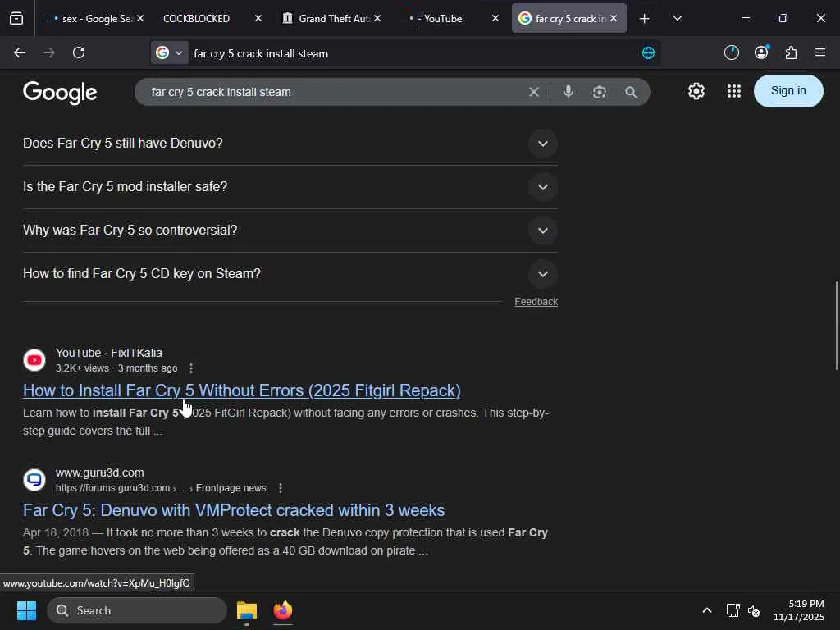Open the network status tray icon
Screen dimensions: 840x630
[x=733, y=610]
